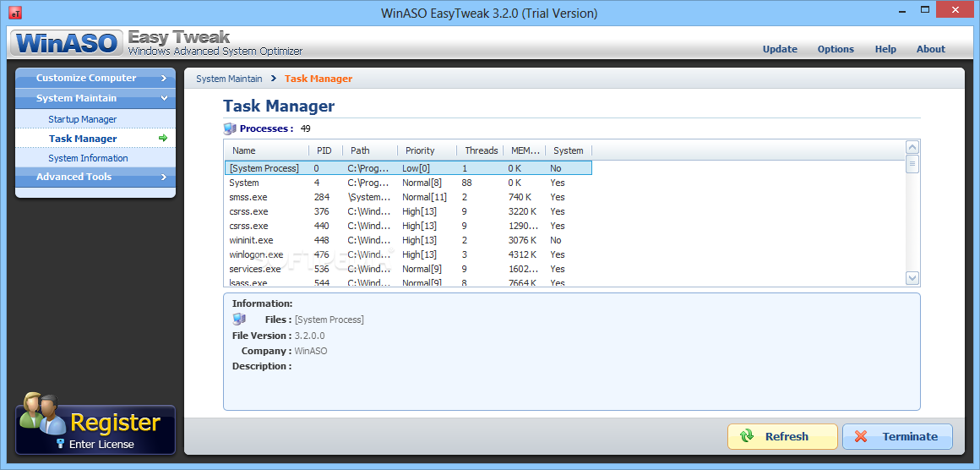Viewport: 980px width, 470px height.
Task: Collapse the System Maintain section
Action: (x=95, y=98)
